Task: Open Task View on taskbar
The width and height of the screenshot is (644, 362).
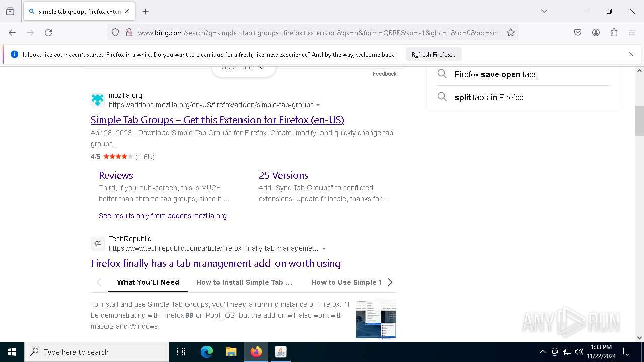Action: pyautogui.click(x=181, y=352)
